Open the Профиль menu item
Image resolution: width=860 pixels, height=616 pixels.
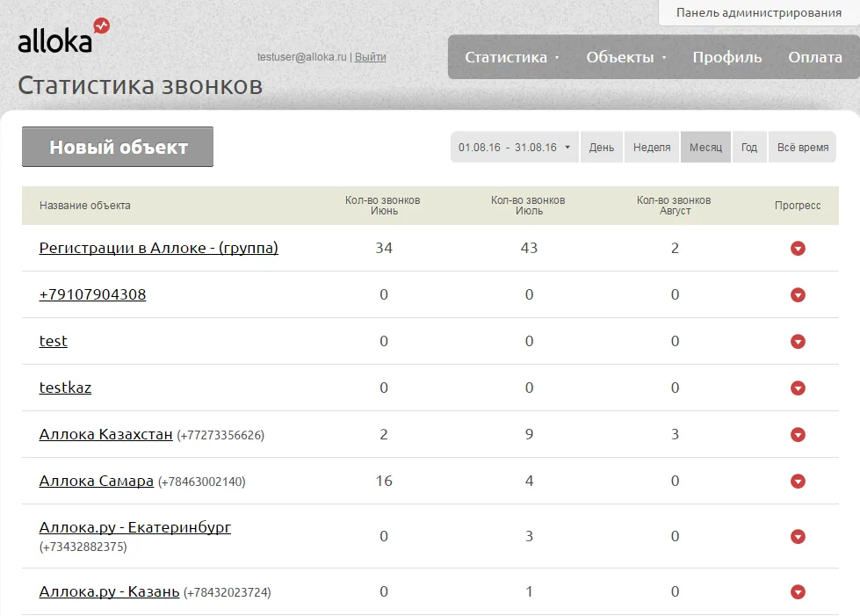pyautogui.click(x=726, y=57)
